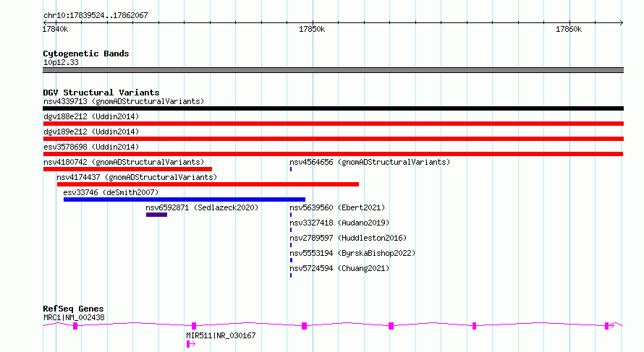The height and width of the screenshot is (352, 644).
Task: Select the esv33746 (deSmith2007) blue bar
Action: coord(185,199)
